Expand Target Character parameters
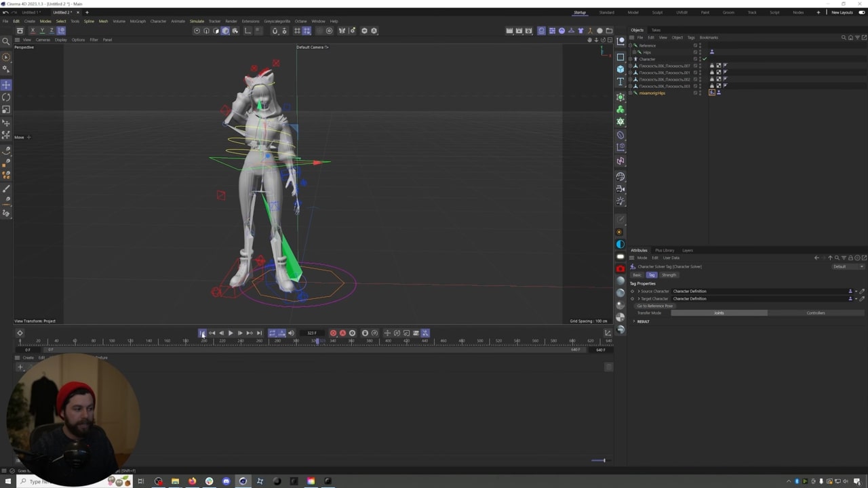 (639, 299)
